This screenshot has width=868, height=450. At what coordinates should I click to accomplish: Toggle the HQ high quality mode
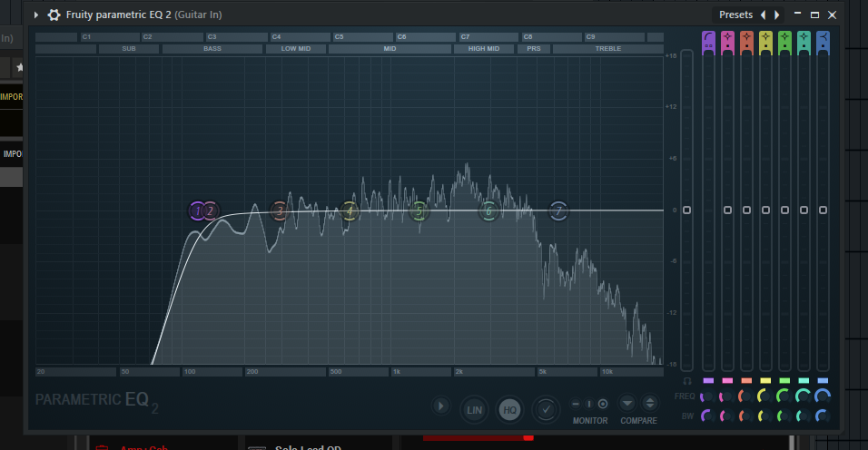tap(509, 409)
